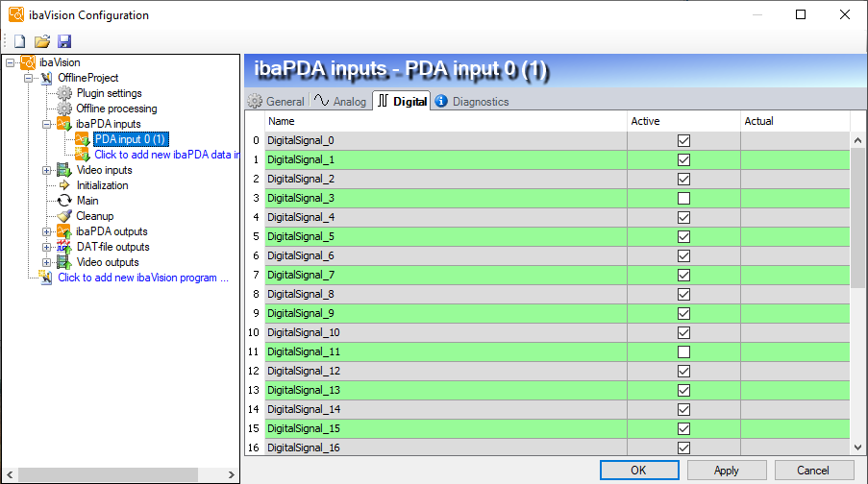Screen dimensions: 868x484
Task: Click to add new ibaVision program link
Action: tap(142, 278)
